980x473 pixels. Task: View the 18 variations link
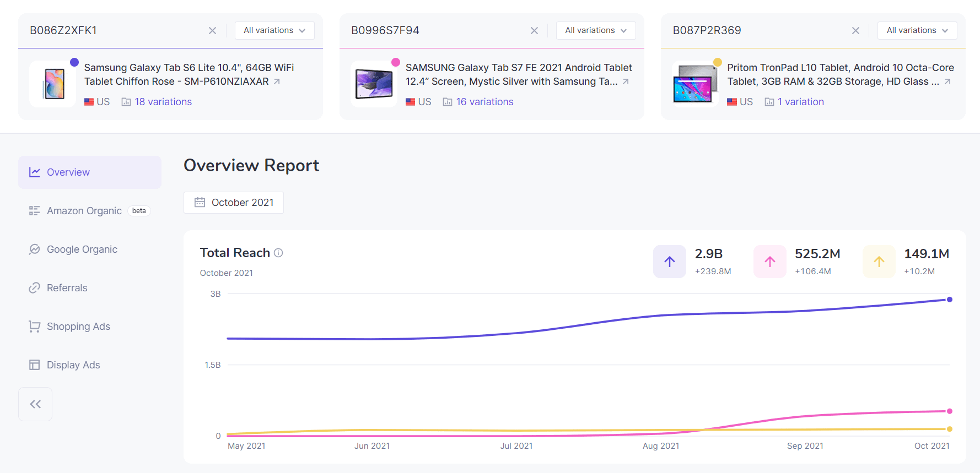[163, 102]
